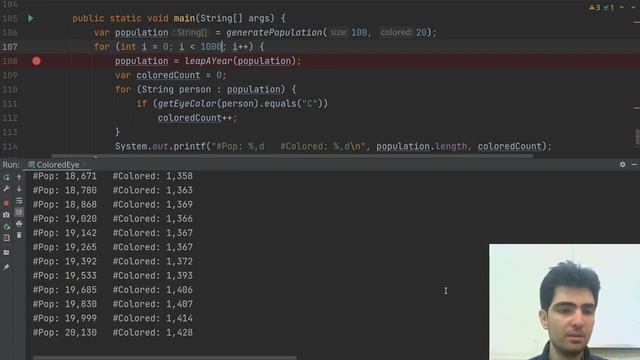The height and width of the screenshot is (360, 640).
Task: Click the up arrow in console toolbar
Action: [19, 178]
